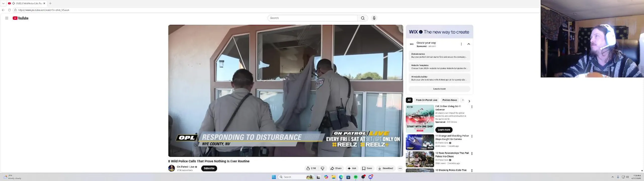
Task: Open EVE Online ad options menu
Action: point(472,107)
